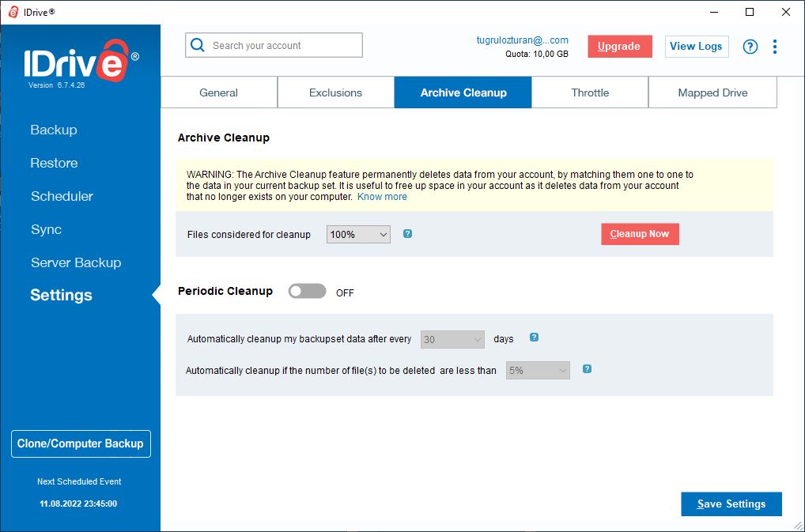Viewport: 805px width, 532px height.
Task: Open the Mapped Drive tab
Action: point(712,92)
